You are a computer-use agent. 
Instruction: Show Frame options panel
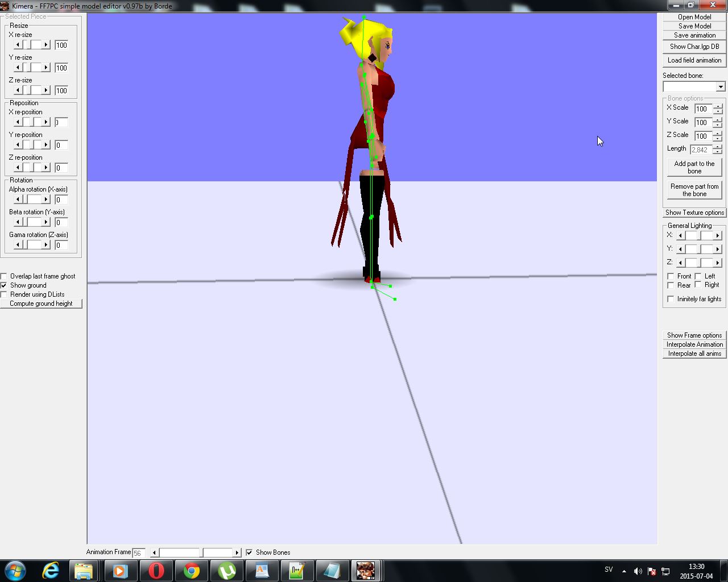694,335
